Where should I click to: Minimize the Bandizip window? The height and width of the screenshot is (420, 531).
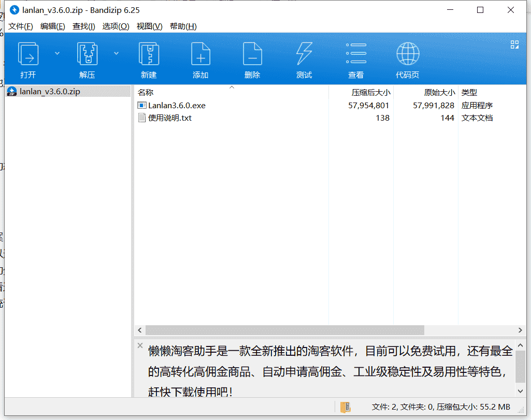(450, 10)
